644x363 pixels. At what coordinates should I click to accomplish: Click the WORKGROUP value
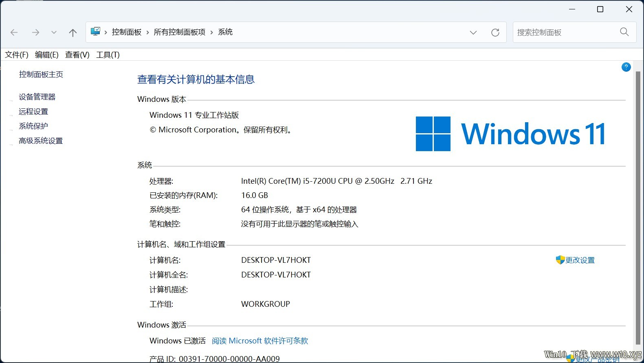click(x=266, y=304)
